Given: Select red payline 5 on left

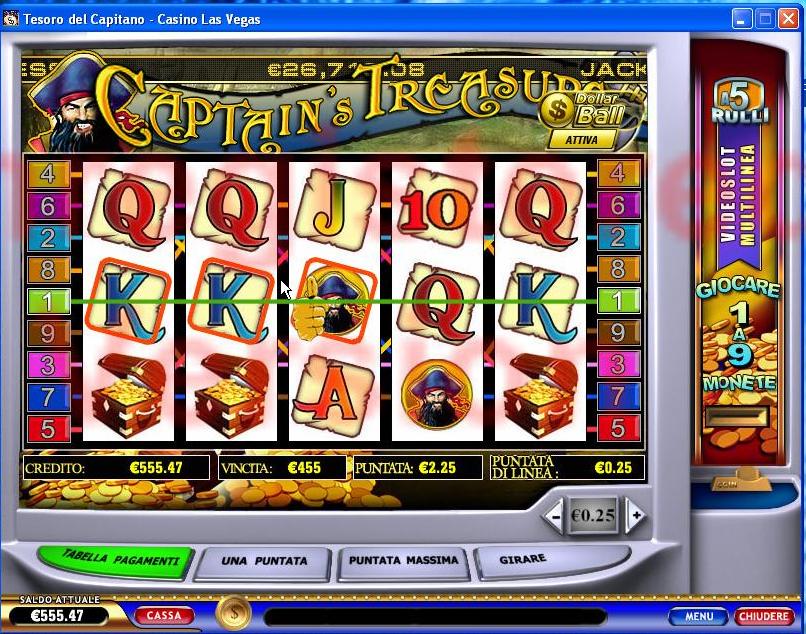Looking at the screenshot, I should point(48,429).
